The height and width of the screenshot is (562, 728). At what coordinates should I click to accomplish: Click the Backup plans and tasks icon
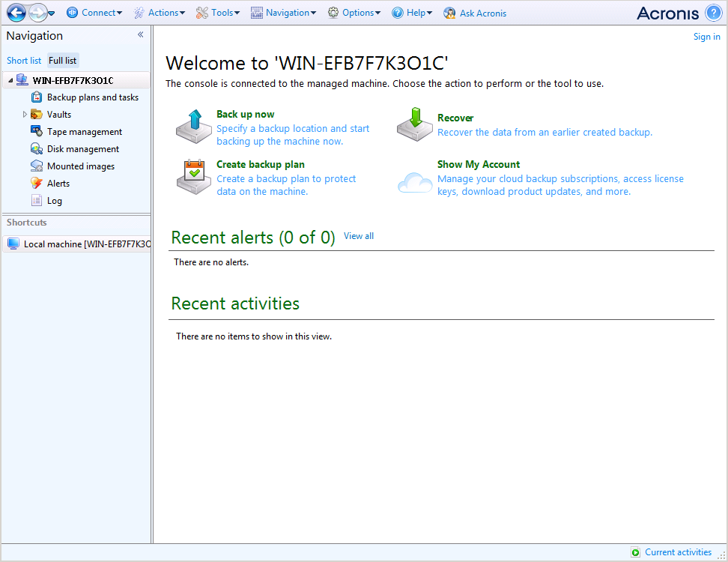[37, 97]
